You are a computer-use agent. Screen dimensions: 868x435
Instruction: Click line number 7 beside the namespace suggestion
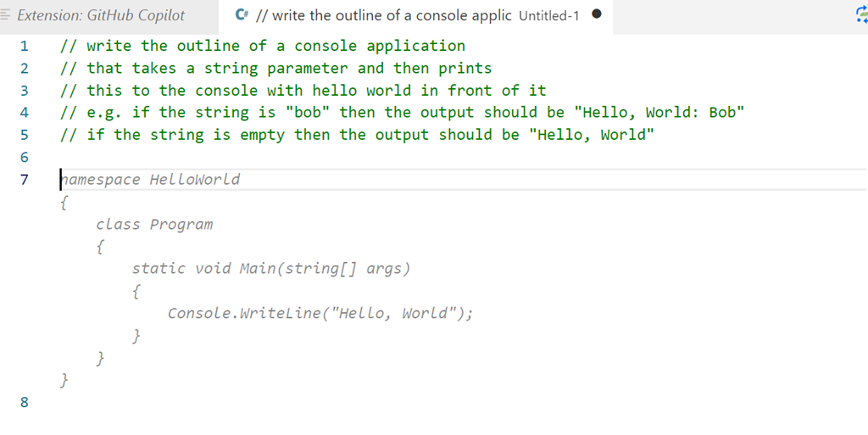(x=24, y=180)
